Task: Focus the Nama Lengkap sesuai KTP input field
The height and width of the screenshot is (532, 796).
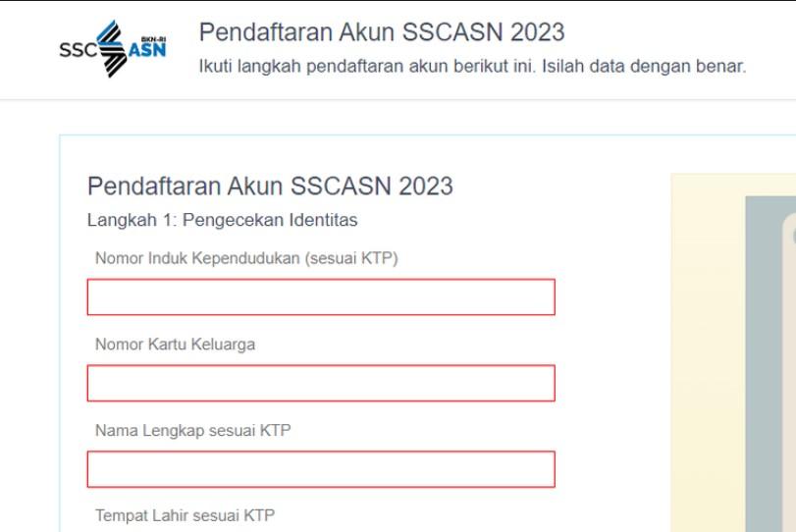Action: coord(321,469)
